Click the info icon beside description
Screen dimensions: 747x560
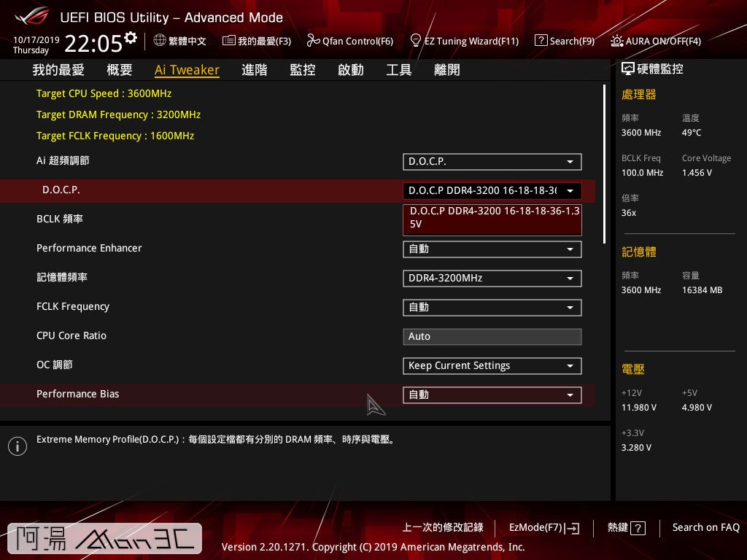(18, 446)
